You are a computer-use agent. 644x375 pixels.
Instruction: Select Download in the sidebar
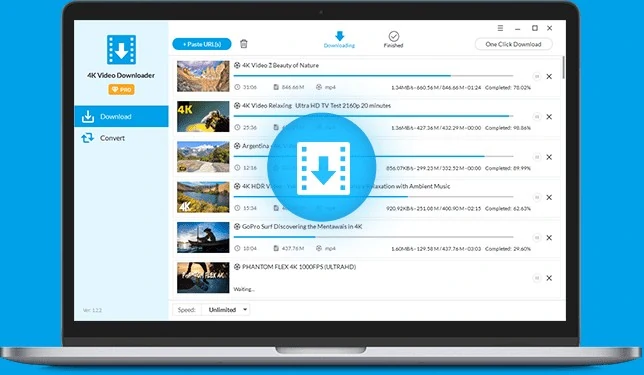pyautogui.click(x=121, y=117)
